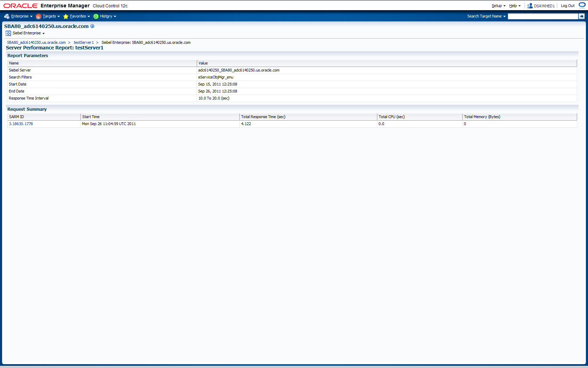
Task: Open the Targets menu
Action: click(x=51, y=16)
